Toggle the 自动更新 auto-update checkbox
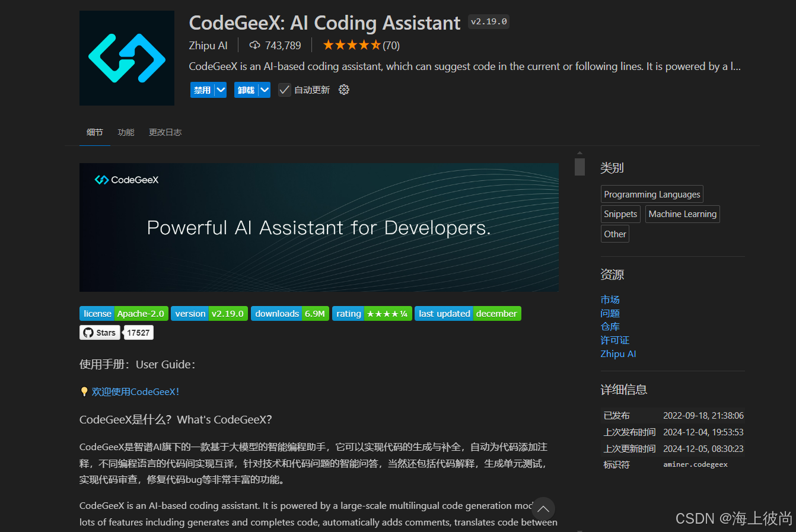 point(285,90)
